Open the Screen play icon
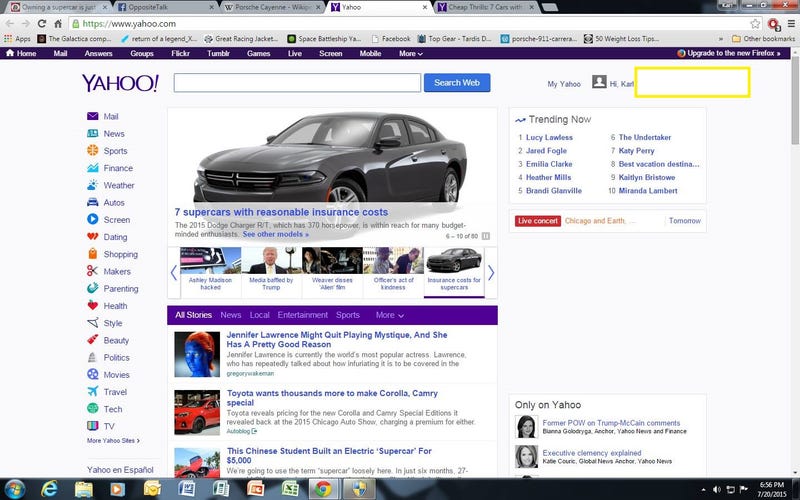 (92, 219)
